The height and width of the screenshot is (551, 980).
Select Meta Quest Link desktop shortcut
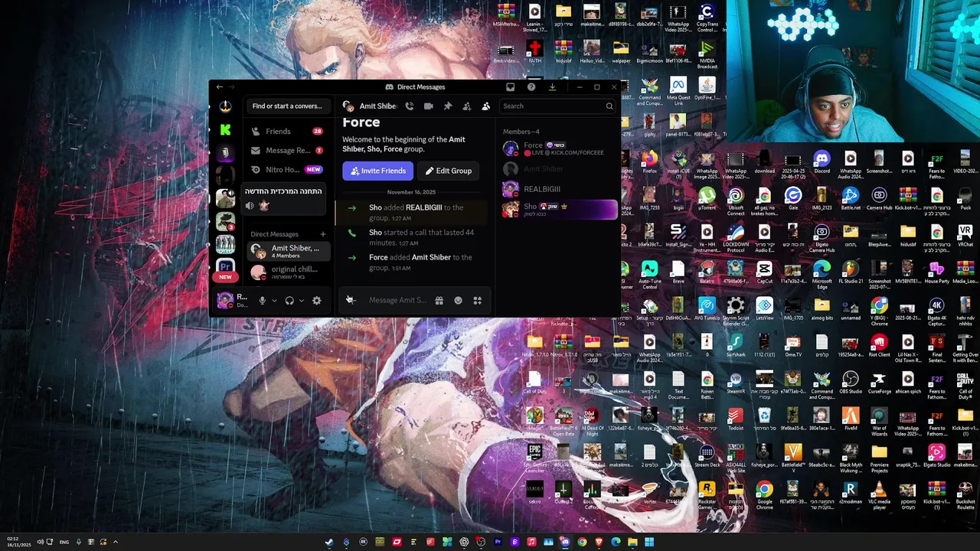pos(678,91)
